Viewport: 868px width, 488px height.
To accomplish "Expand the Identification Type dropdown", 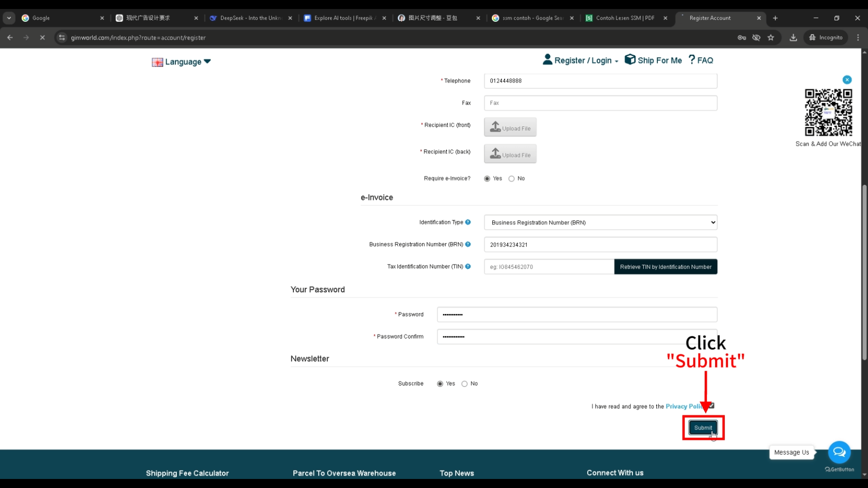I will (x=600, y=223).
